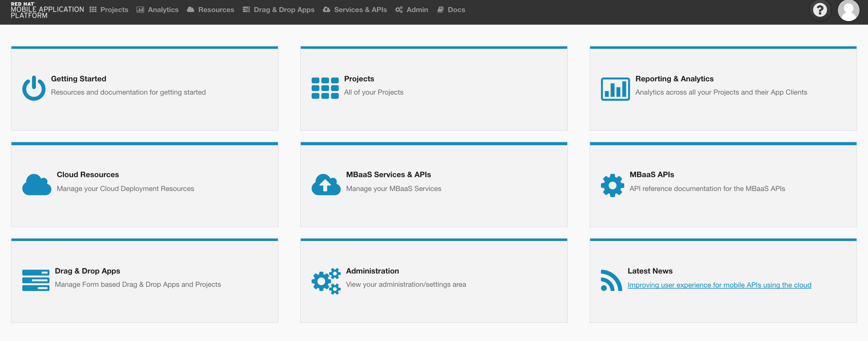Click the chart icon beside Analytics in navbar
Image resolution: width=868 pixels, height=341 pixels.
pos(140,9)
